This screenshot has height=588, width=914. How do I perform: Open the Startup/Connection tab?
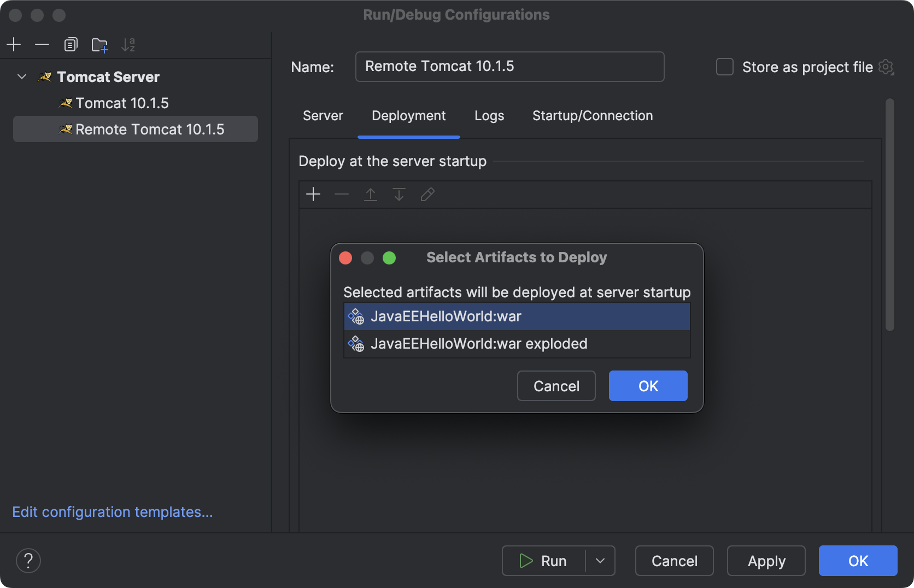[x=592, y=115]
